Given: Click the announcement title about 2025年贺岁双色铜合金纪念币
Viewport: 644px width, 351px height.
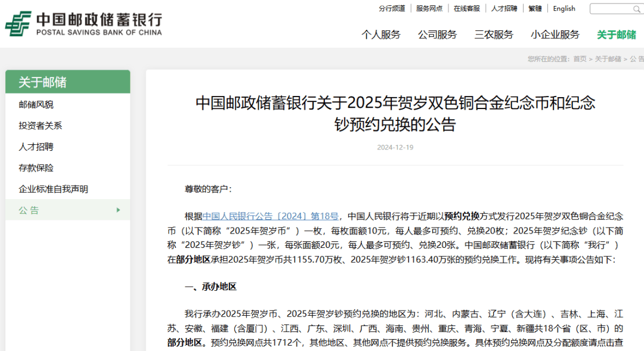Looking at the screenshot, I should pyautogui.click(x=395, y=113).
